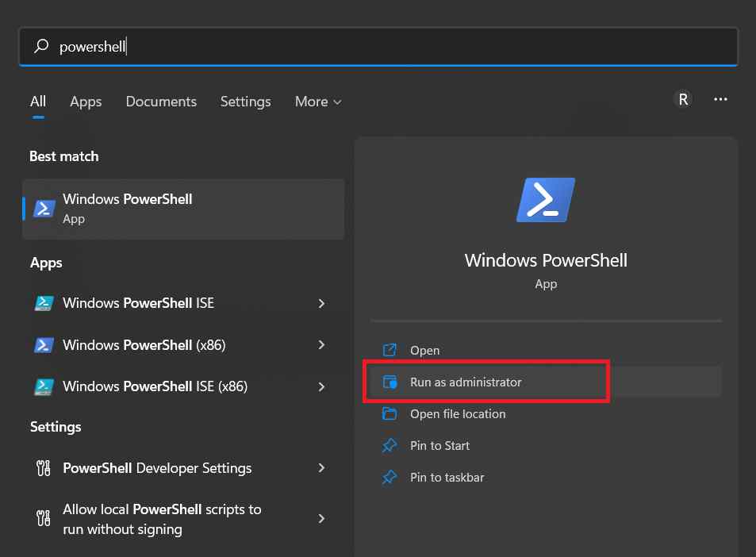Choose Pin to taskbar
This screenshot has width=756, height=557.
(x=447, y=478)
